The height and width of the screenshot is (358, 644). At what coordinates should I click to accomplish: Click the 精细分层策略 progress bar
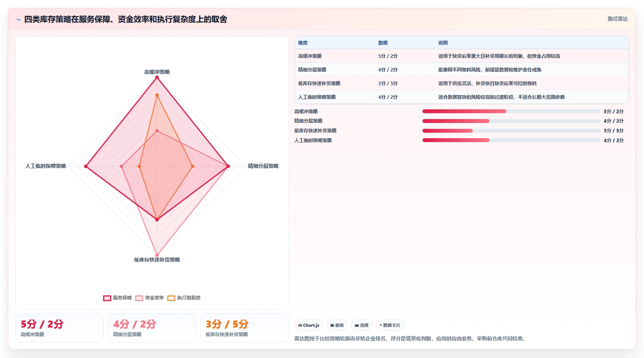(511, 121)
